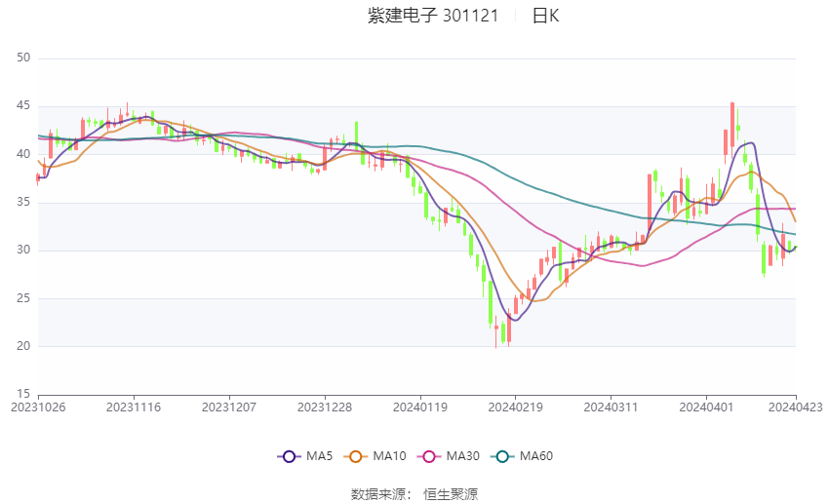Viewport: 829px width, 504px height.
Task: Click the 20240401 date axis label
Action: coord(706,407)
